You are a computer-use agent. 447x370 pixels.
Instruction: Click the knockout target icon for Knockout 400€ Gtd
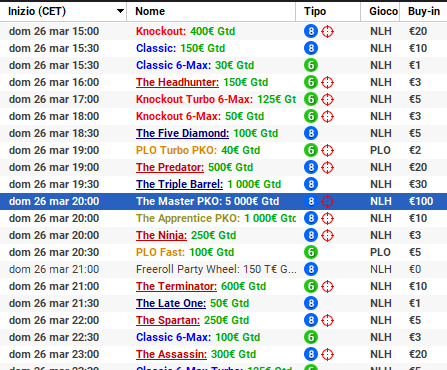[327, 31]
